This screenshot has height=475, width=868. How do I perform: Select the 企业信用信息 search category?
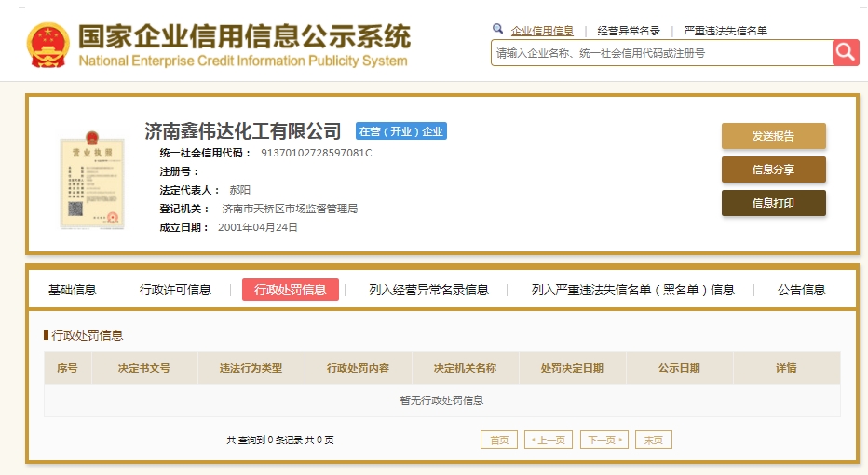[x=542, y=31]
